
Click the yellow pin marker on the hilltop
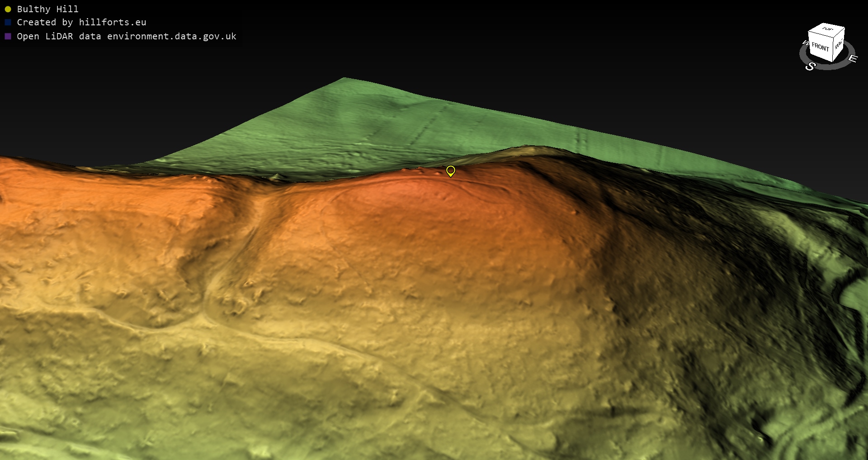coord(450,171)
